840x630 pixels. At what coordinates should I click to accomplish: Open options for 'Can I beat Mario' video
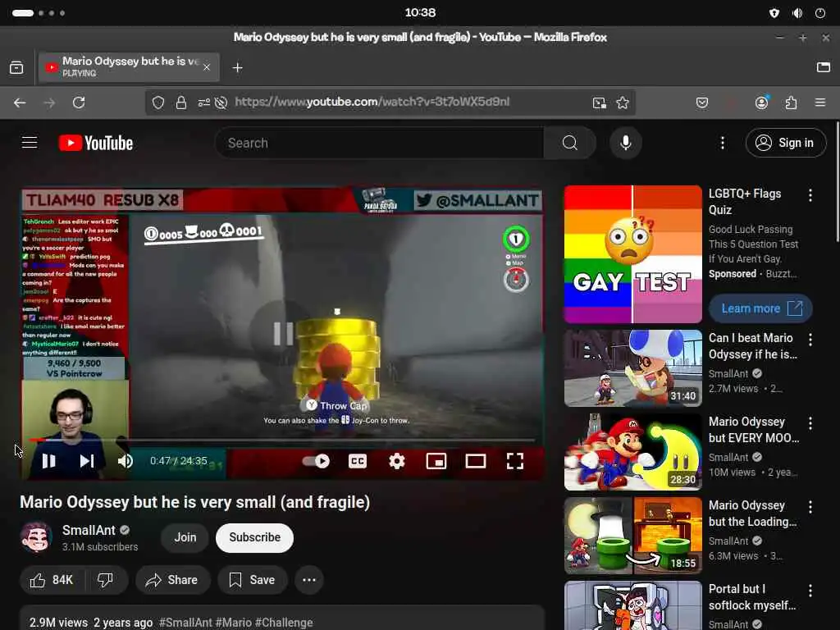coord(810,339)
